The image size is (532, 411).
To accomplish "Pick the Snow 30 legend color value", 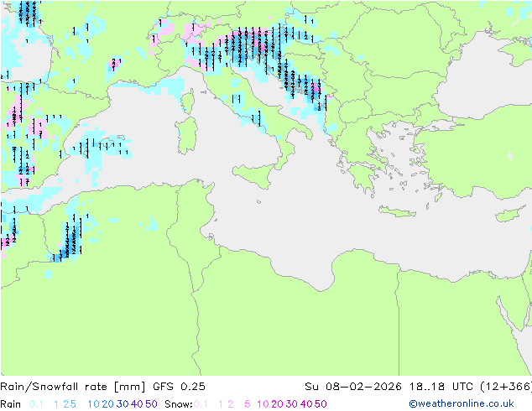I will click(x=292, y=404).
